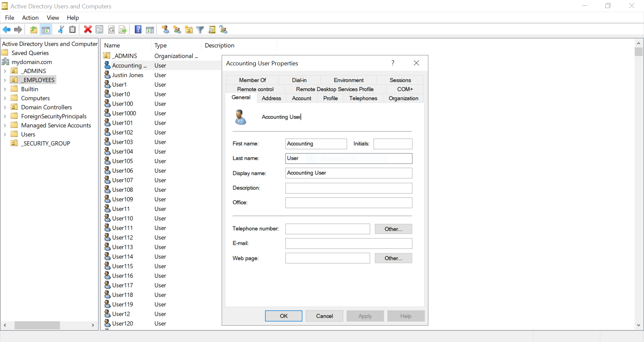Click the Find objects magnifier icon
Image resolution: width=644 pixels, height=342 pixels.
click(x=212, y=30)
